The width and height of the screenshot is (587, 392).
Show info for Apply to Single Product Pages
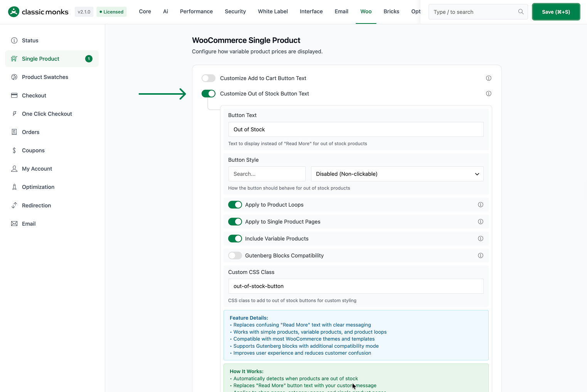click(x=481, y=222)
